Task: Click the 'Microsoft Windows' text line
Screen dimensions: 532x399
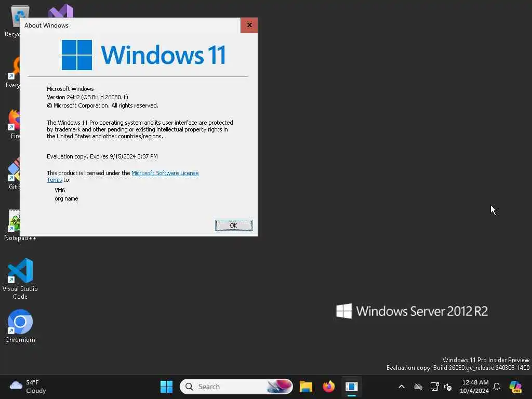Action: click(70, 89)
